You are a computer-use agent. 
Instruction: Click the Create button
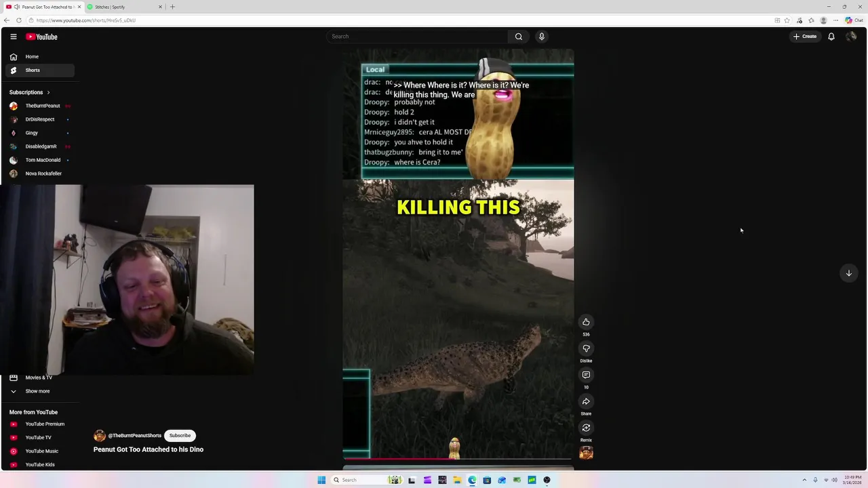pyautogui.click(x=805, y=37)
